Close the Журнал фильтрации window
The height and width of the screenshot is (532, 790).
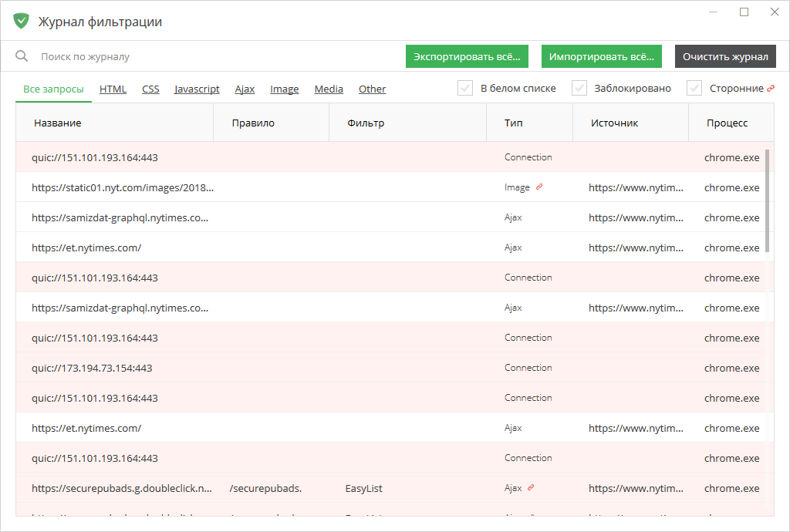(775, 12)
